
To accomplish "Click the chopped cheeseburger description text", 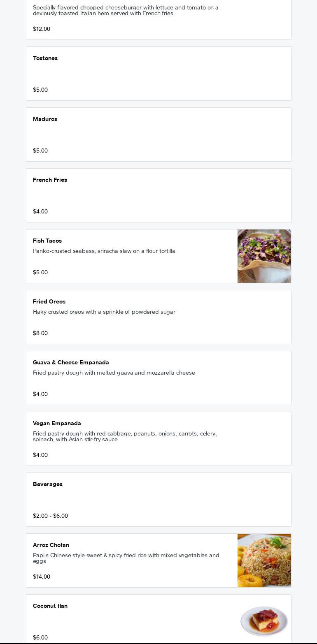I will (126, 11).
